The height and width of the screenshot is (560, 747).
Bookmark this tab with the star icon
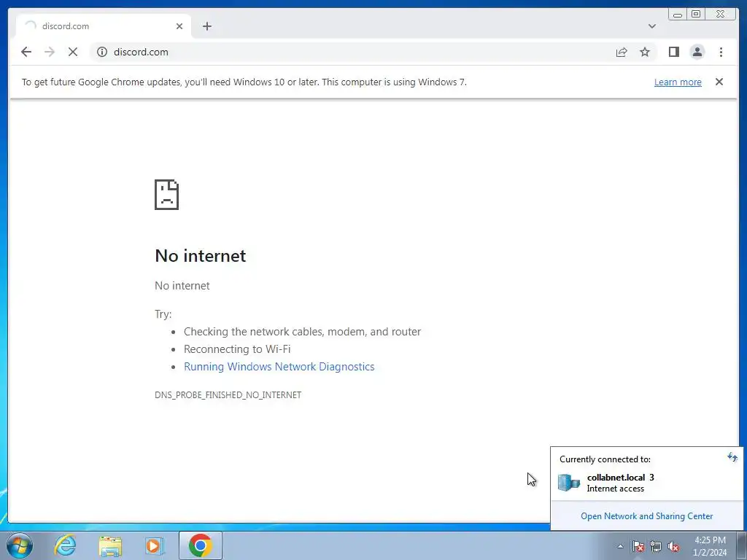(645, 52)
